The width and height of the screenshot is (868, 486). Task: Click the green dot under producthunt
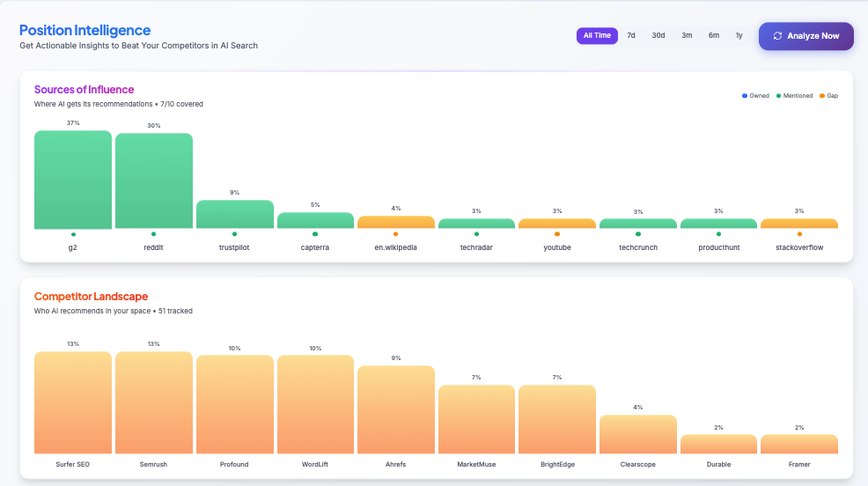(x=718, y=234)
